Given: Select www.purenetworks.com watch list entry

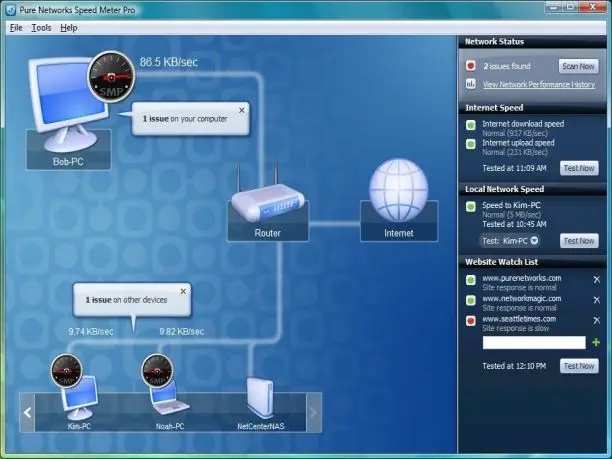Looking at the screenshot, I should coord(521,278).
